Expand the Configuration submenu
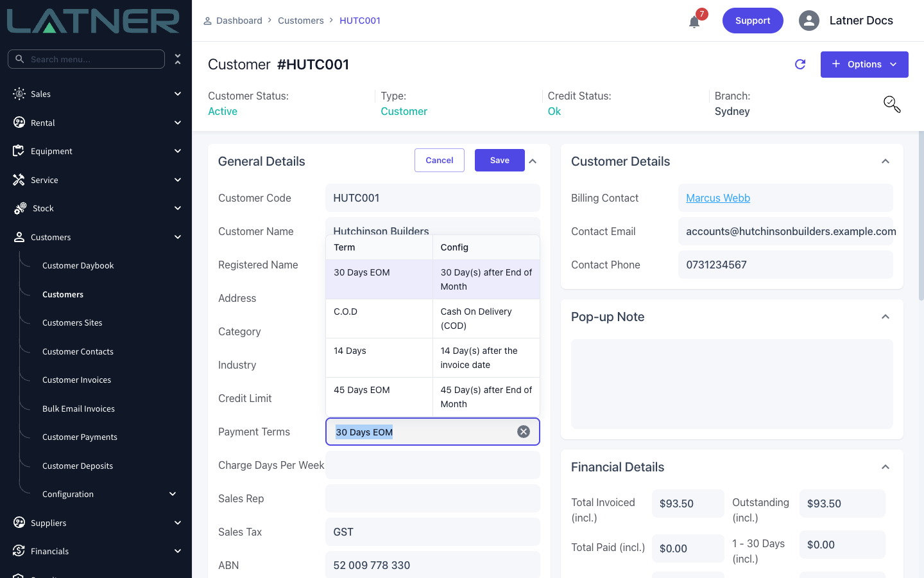This screenshot has height=578, width=924. click(173, 494)
